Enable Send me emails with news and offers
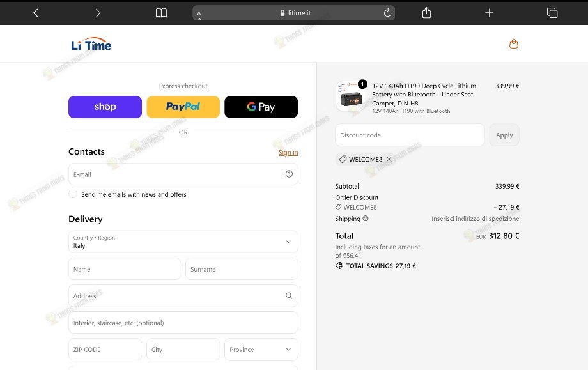 (x=73, y=194)
